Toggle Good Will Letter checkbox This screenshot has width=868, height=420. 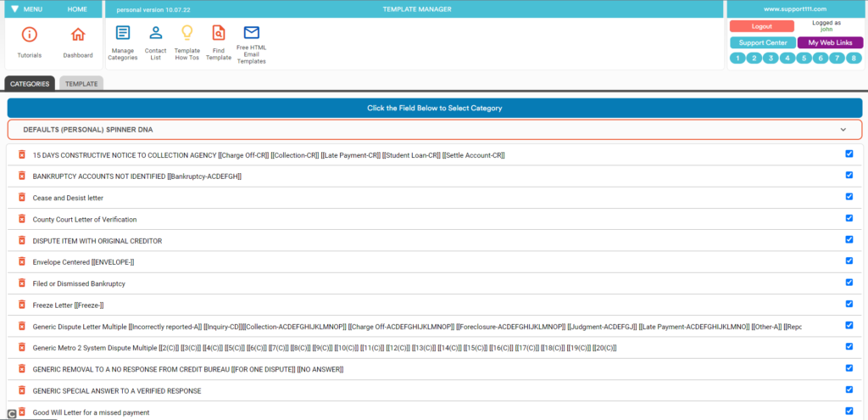[849, 411]
